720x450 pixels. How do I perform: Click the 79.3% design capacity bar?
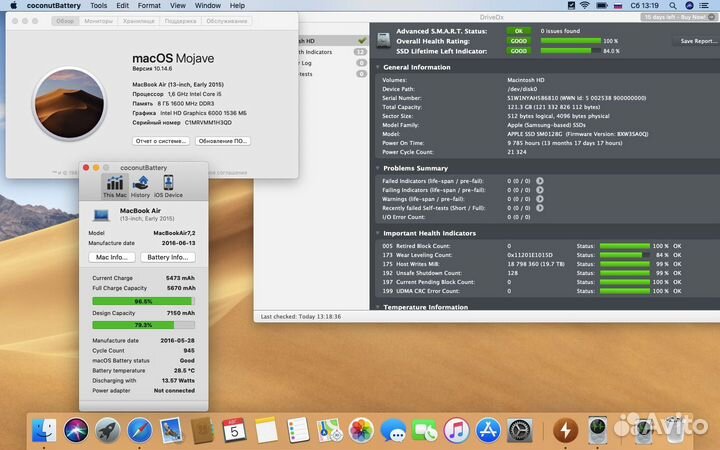(143, 325)
